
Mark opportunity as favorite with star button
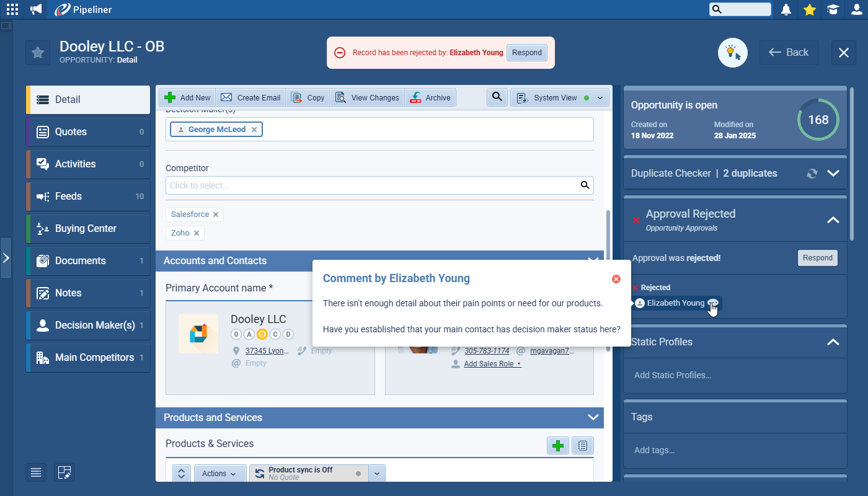[x=38, y=53]
